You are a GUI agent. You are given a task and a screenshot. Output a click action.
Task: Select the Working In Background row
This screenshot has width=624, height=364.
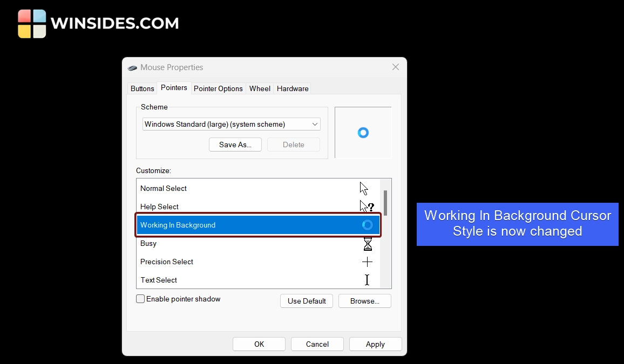pos(258,225)
